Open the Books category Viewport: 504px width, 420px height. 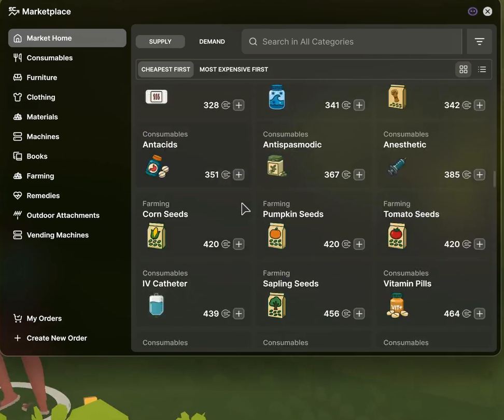[67, 156]
